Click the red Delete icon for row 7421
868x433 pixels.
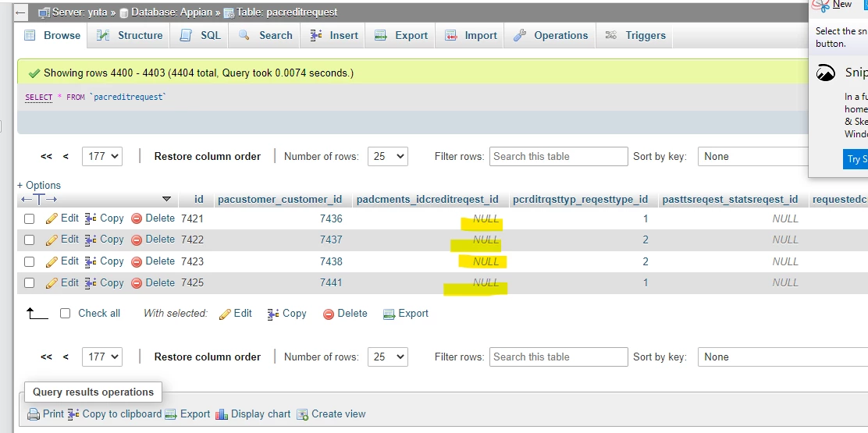coord(137,219)
